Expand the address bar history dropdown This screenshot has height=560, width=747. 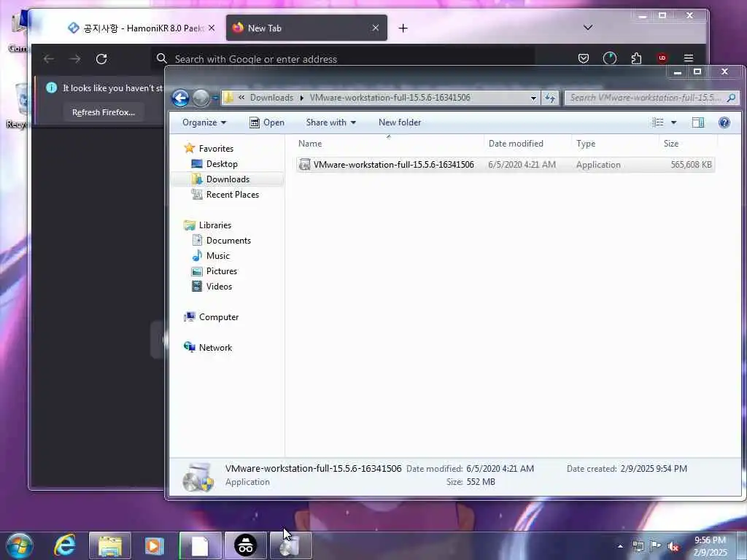point(533,98)
